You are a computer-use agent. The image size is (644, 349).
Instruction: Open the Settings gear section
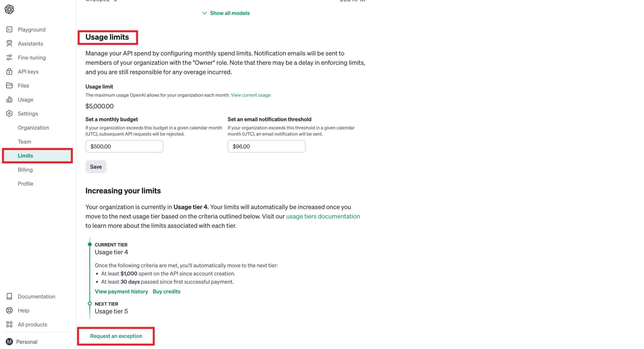pyautogui.click(x=28, y=113)
